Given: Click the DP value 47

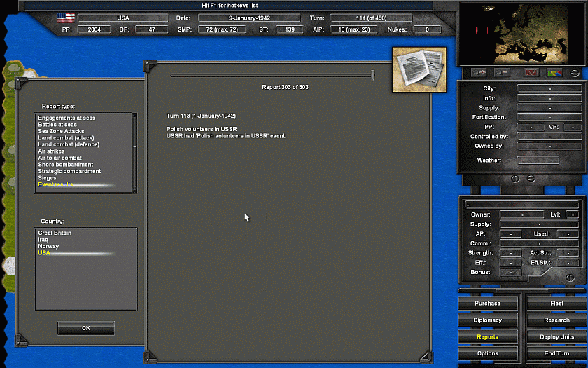Looking at the screenshot, I should pos(152,29).
